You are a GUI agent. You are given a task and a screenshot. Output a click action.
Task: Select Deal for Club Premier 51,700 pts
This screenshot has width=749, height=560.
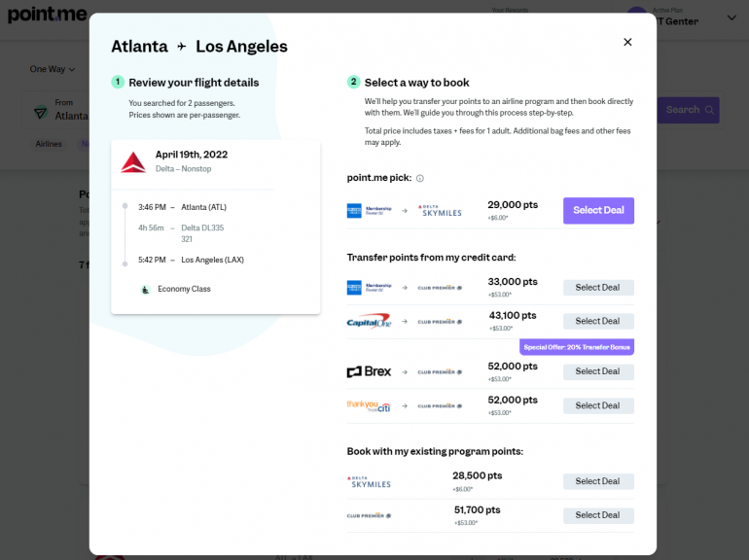click(598, 515)
